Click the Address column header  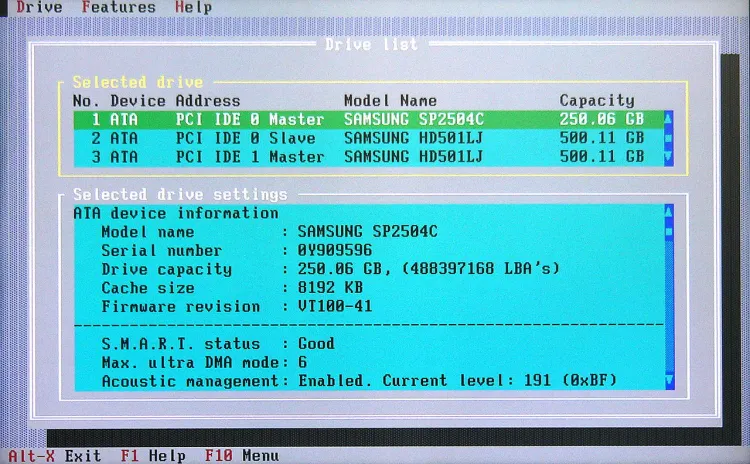point(208,101)
